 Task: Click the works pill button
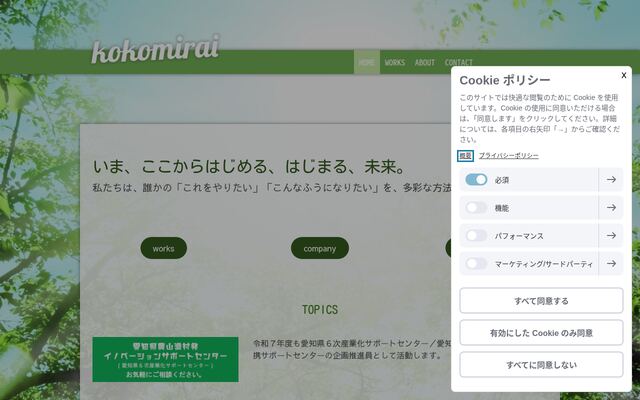tap(164, 248)
